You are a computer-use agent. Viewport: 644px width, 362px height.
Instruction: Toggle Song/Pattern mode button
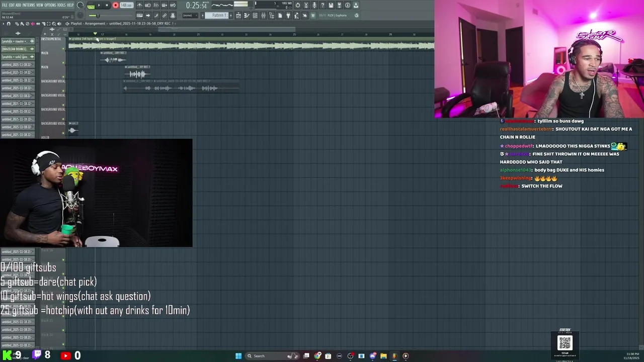point(91,6)
